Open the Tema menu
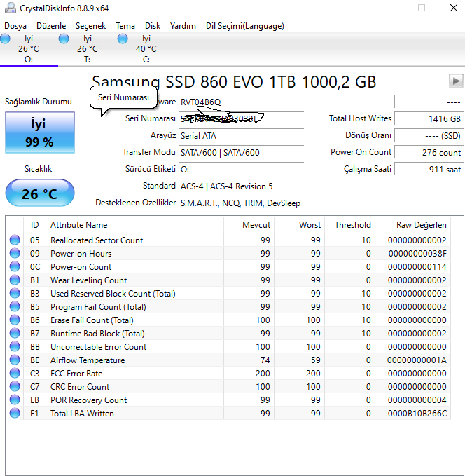Image resolution: width=465 pixels, height=476 pixels. 125,26
